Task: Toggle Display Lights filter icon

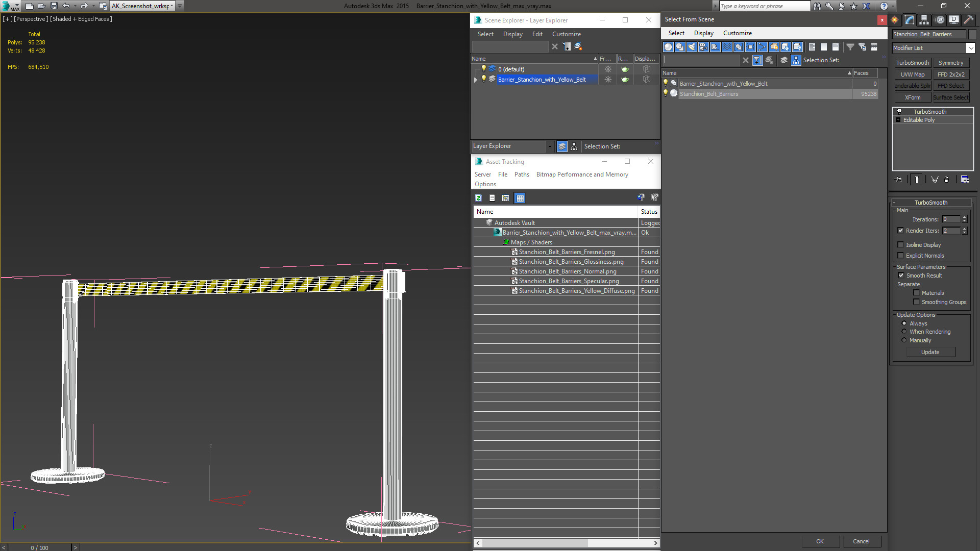Action: pos(692,47)
